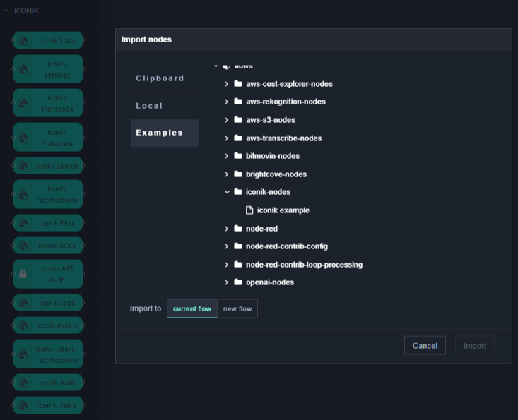Switch to the Local tab
Viewport: 518px width, 420px height.
click(149, 106)
